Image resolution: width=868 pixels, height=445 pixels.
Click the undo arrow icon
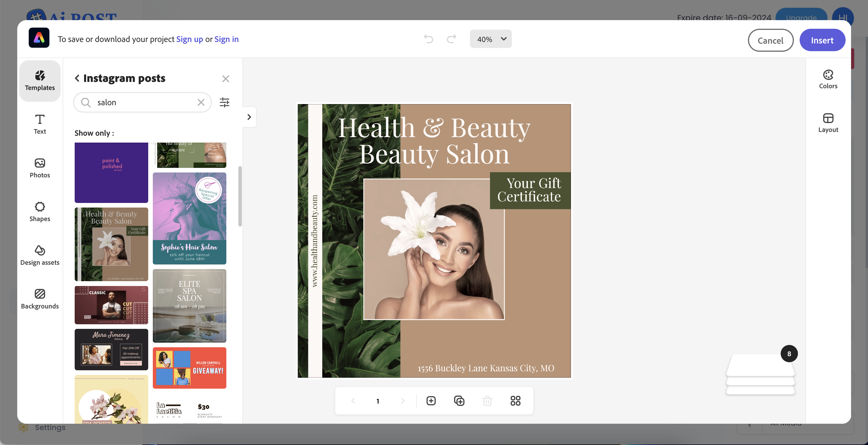pos(428,39)
